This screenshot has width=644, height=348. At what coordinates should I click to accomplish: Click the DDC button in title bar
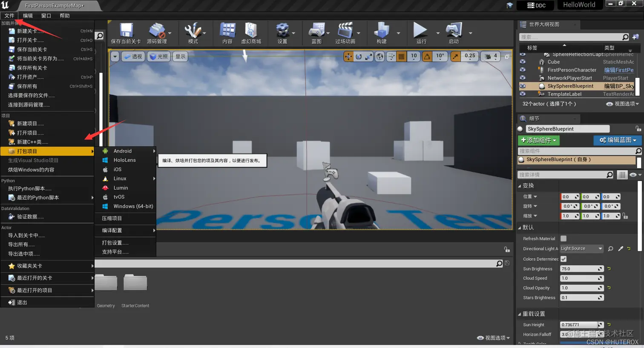coord(536,5)
